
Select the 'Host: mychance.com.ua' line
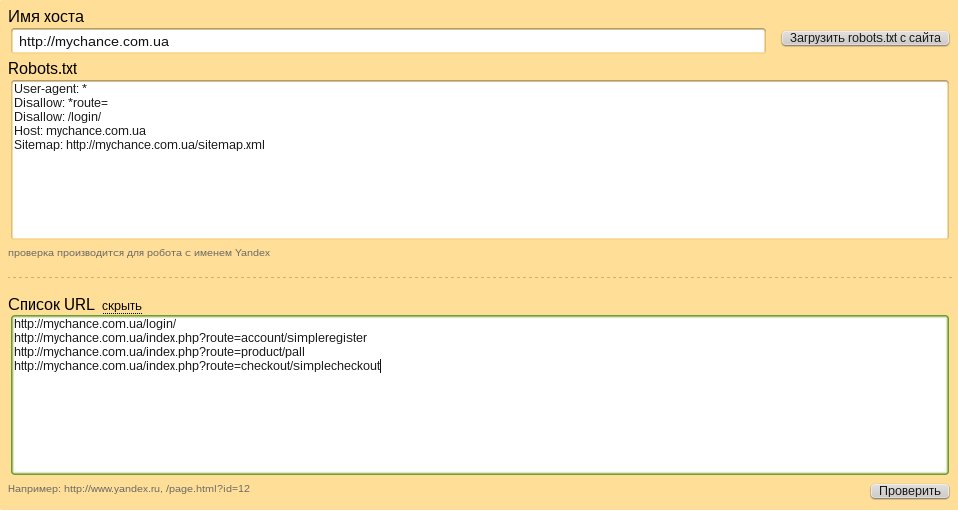click(x=80, y=131)
